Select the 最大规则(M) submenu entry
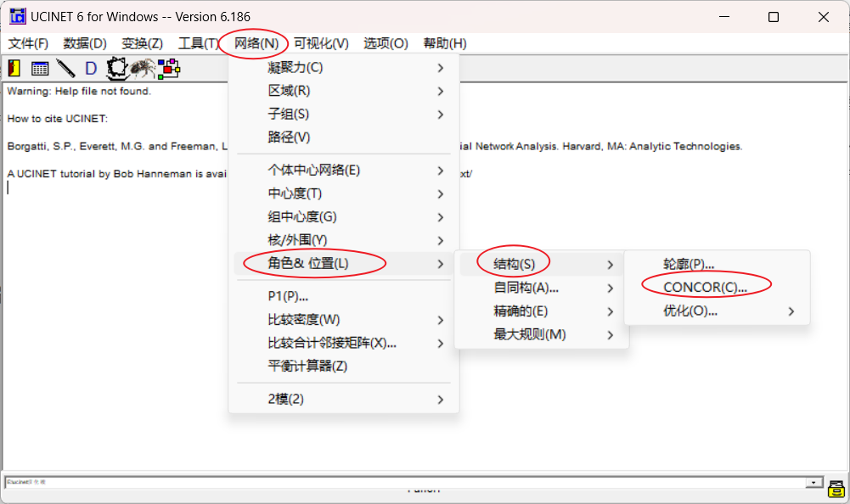Viewport: 850px width, 504px height. click(541, 334)
